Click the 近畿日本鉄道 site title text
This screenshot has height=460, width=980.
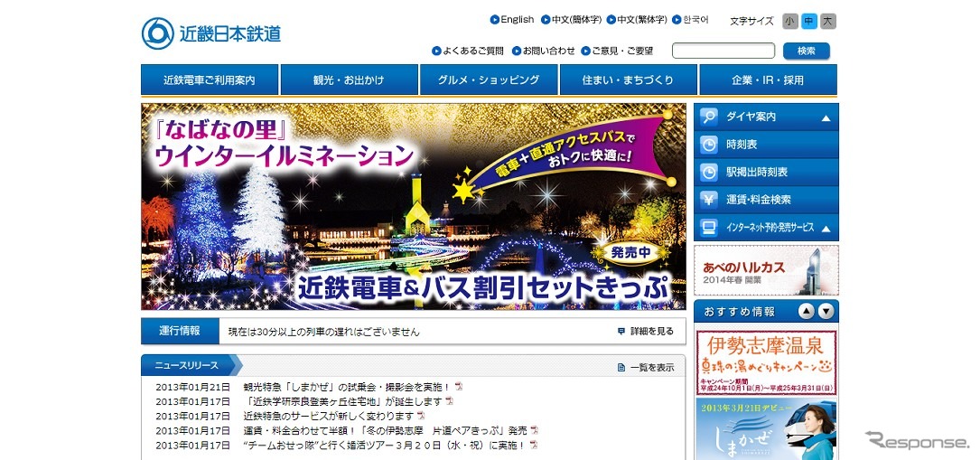point(230,33)
